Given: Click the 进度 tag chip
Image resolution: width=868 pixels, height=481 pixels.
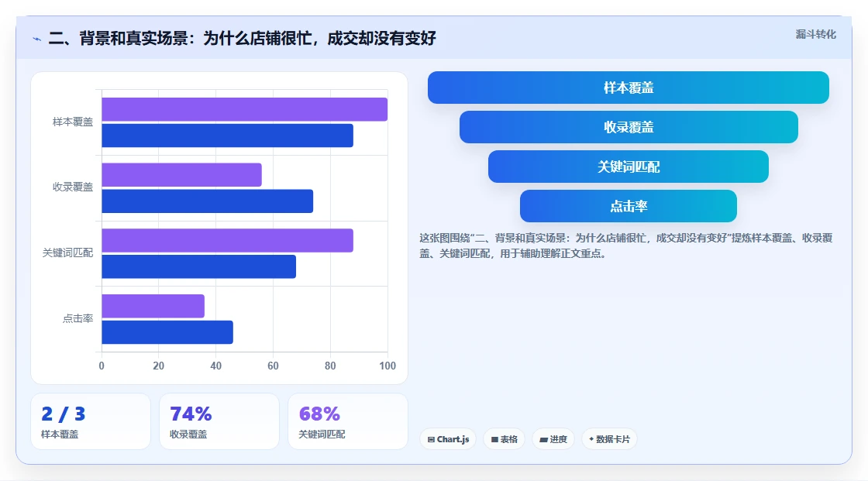Looking at the screenshot, I should click(553, 439).
